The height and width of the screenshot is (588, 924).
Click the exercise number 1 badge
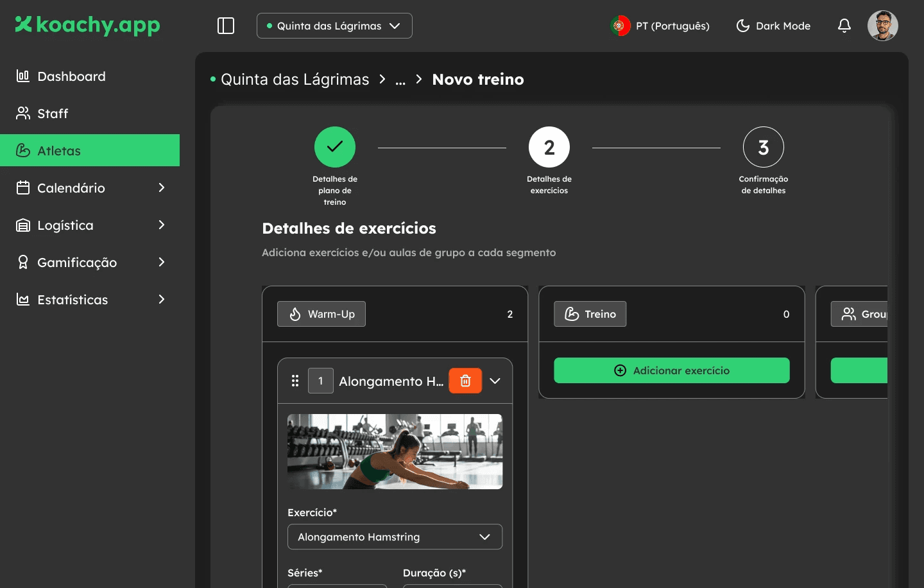[321, 381]
